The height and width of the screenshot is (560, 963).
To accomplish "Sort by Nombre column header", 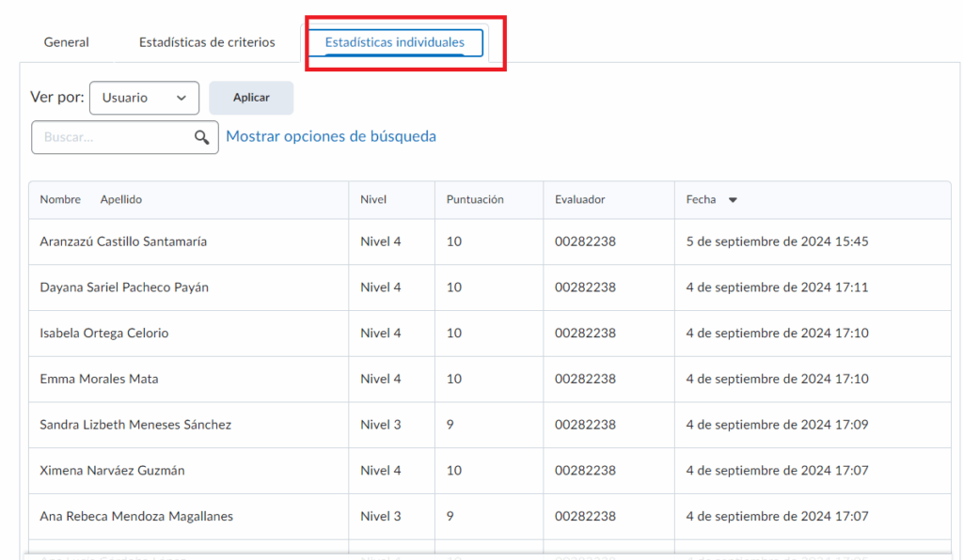I will click(x=60, y=199).
